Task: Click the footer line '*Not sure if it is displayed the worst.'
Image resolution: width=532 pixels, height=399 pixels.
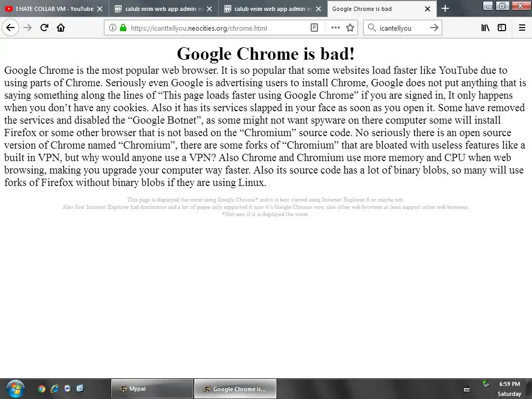Action: pos(265,214)
